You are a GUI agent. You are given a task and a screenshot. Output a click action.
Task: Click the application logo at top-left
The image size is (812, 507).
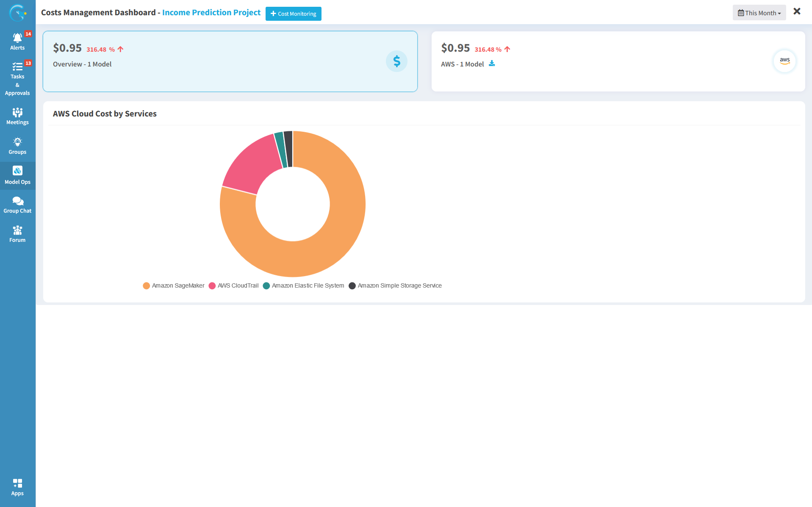18,13
